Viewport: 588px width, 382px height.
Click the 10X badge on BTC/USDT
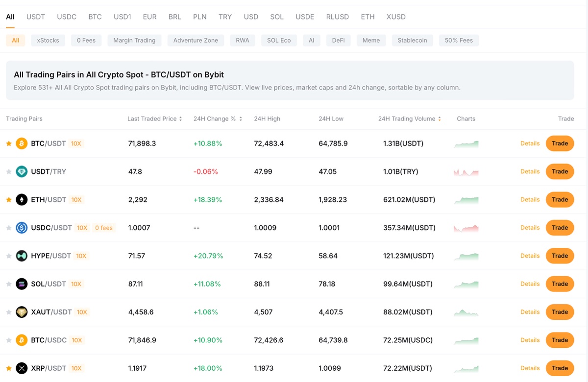click(76, 143)
